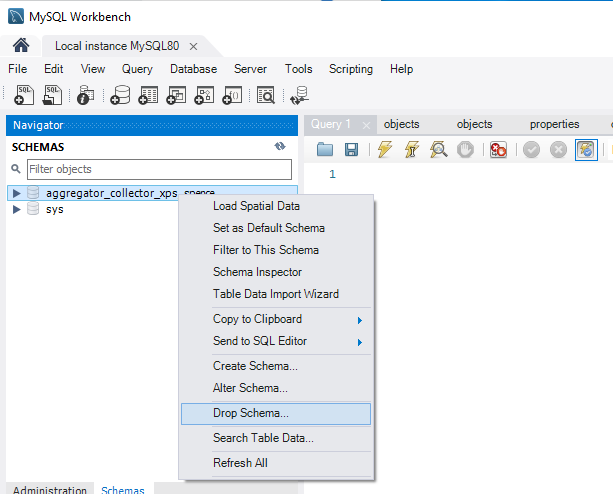Click the Explain query magnifier-lightning icon
613x494 pixels.
point(438,149)
